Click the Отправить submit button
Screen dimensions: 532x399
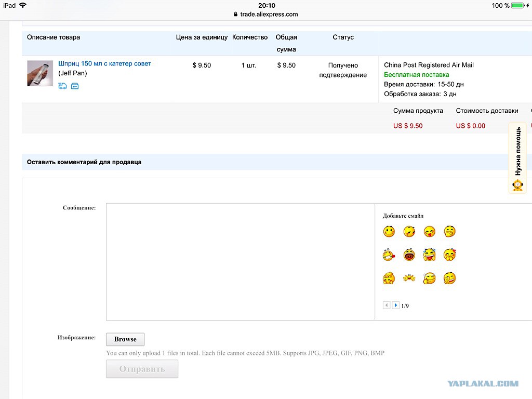coord(142,369)
